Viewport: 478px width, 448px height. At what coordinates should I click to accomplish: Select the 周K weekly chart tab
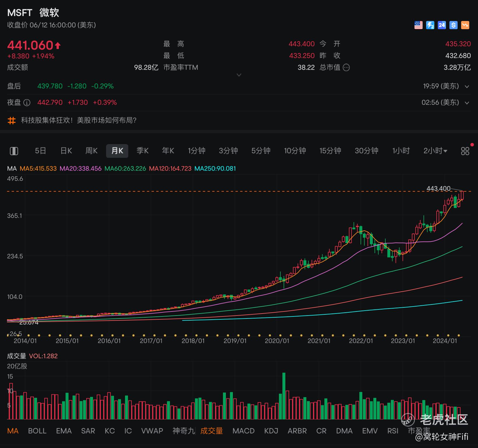(92, 151)
